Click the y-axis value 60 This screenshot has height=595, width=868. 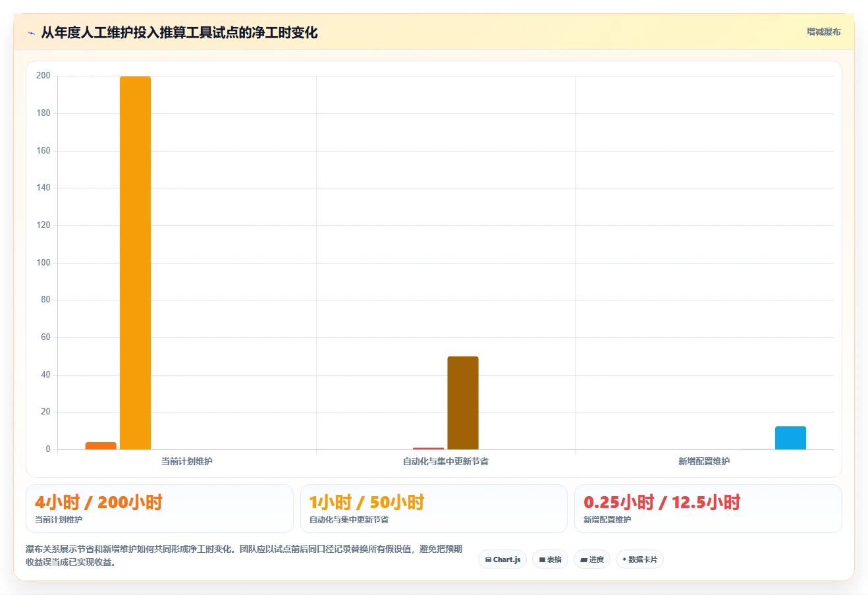45,337
